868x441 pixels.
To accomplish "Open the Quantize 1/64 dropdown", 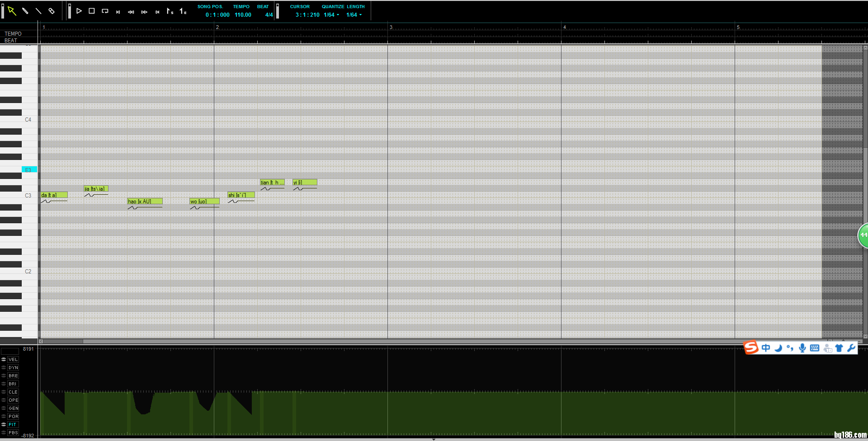I will [x=331, y=15].
